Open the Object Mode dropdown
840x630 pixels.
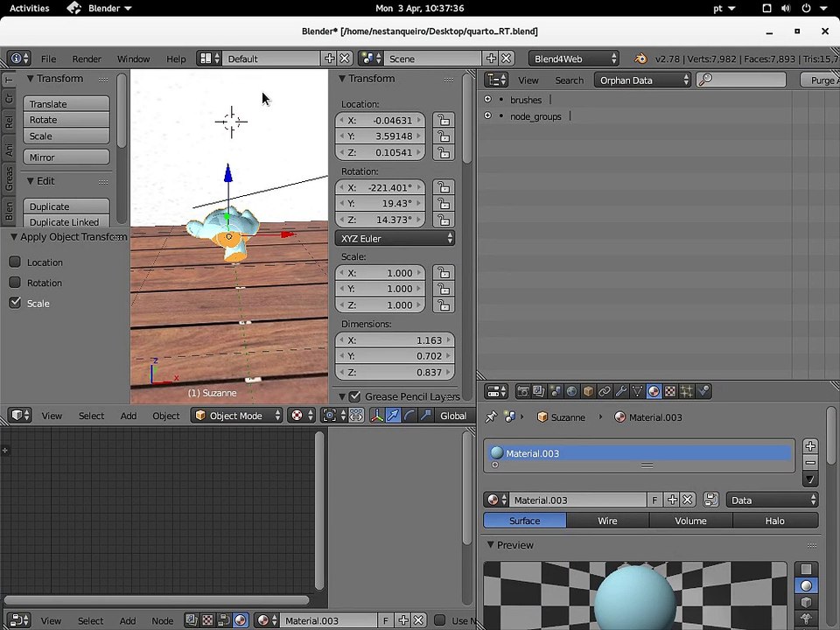(x=237, y=416)
